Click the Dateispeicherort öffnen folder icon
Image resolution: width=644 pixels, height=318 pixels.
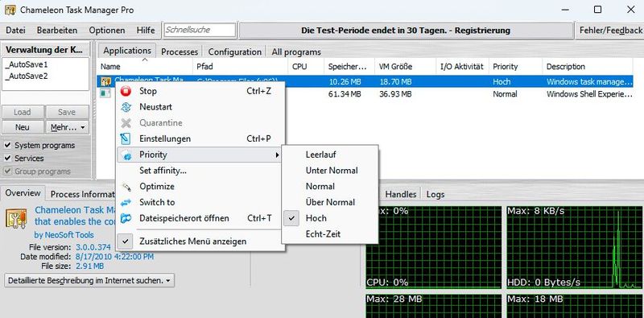[126, 218]
